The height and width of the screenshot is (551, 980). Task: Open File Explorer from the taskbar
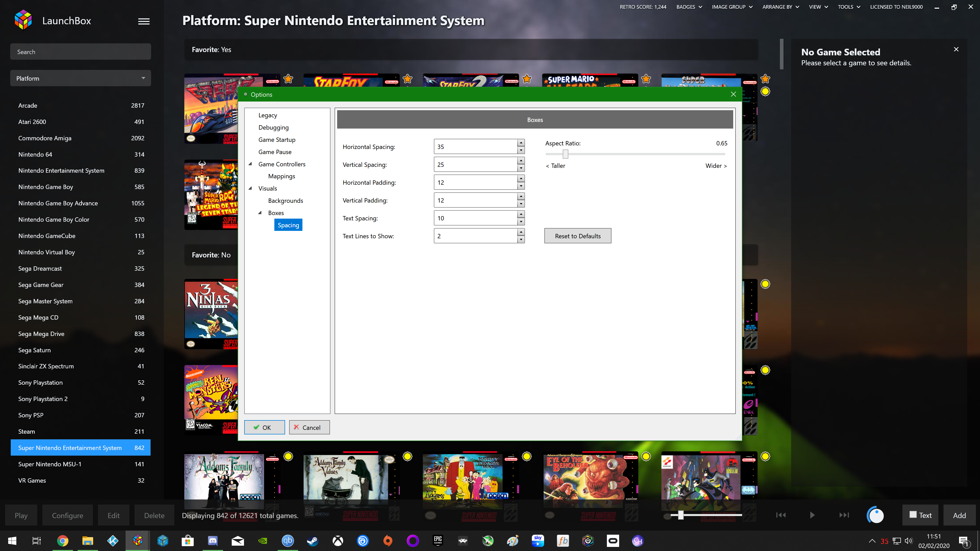point(88,541)
